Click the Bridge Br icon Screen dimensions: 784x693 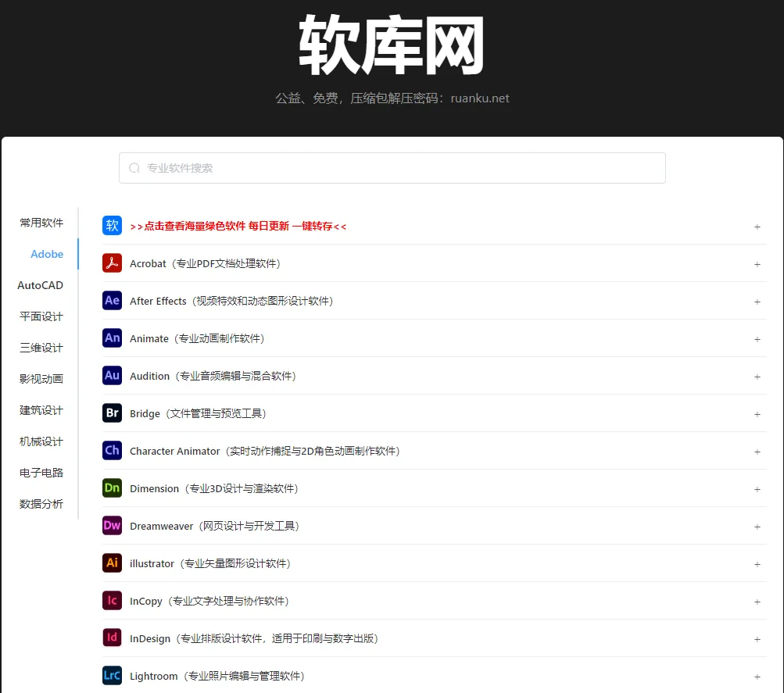coord(112,413)
